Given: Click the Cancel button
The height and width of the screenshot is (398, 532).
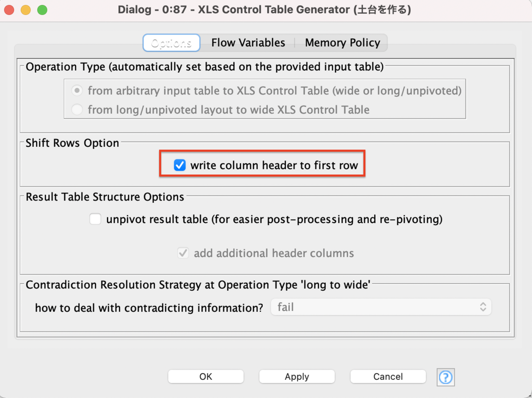Looking at the screenshot, I should click(x=388, y=377).
